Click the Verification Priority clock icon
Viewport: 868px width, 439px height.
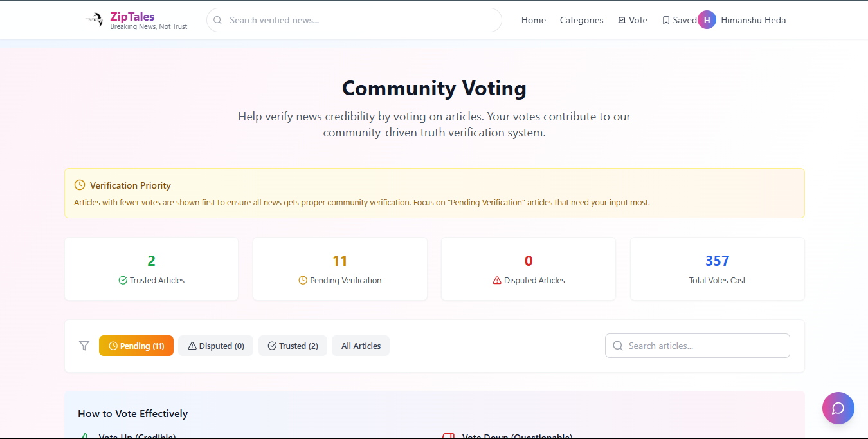pos(80,185)
